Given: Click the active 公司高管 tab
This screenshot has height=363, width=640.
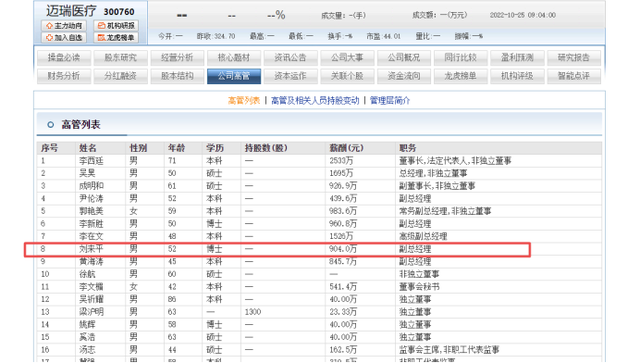Looking at the screenshot, I should (234, 76).
